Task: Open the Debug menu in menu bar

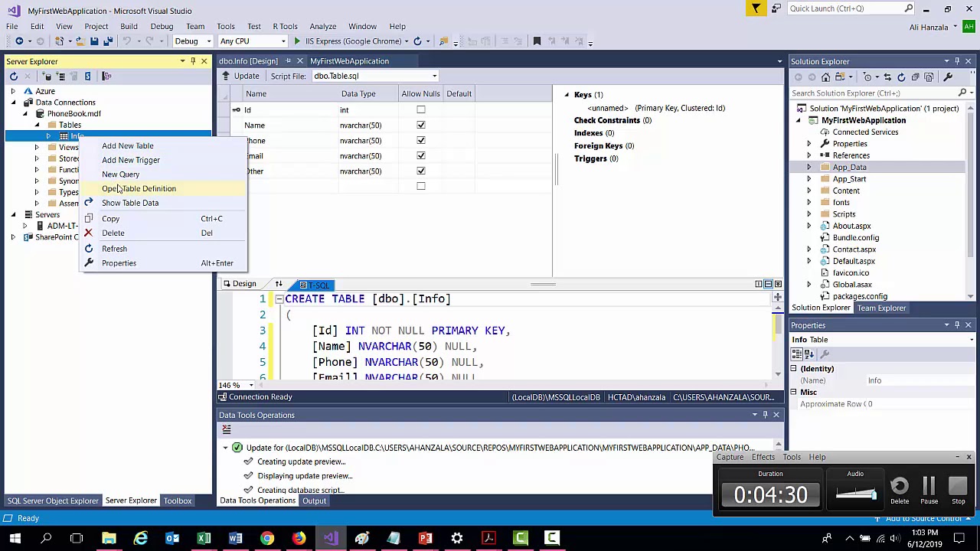Action: (162, 26)
